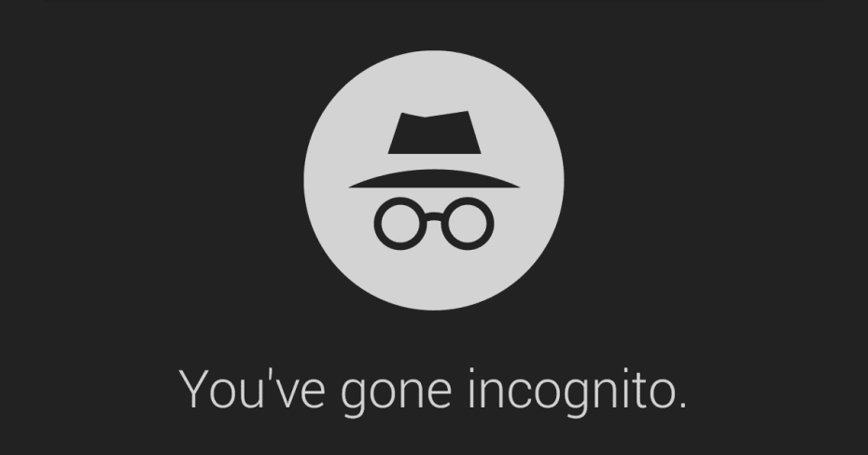Click the left lens of the glasses

pyautogui.click(x=400, y=224)
